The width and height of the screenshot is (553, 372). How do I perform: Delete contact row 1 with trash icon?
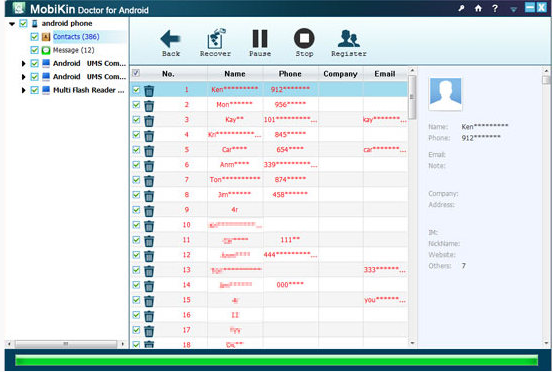149,91
